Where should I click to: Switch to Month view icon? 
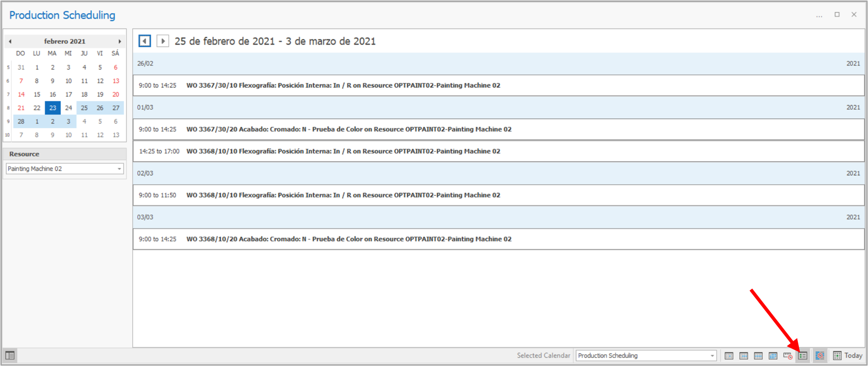click(x=773, y=356)
